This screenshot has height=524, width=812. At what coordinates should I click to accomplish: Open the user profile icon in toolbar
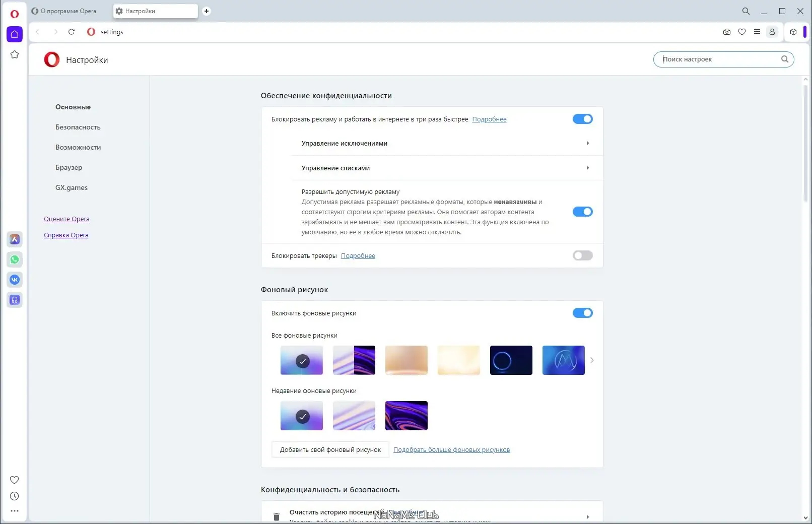coord(772,32)
